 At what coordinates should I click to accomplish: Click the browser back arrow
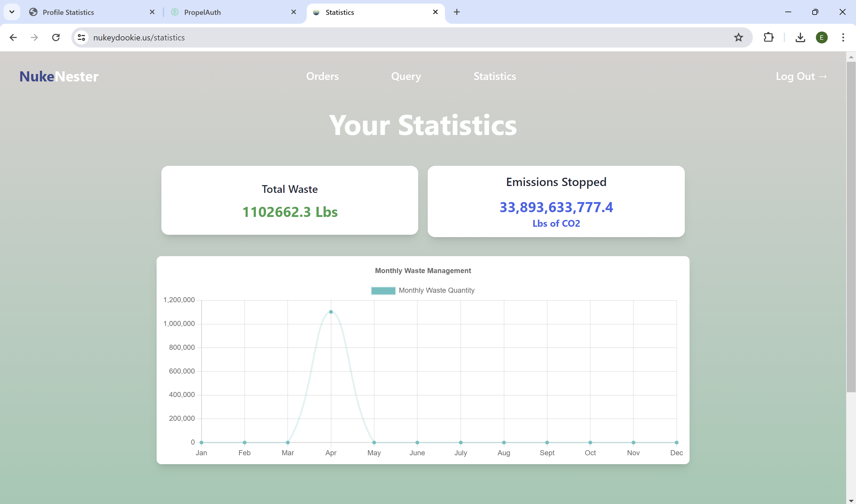13,37
